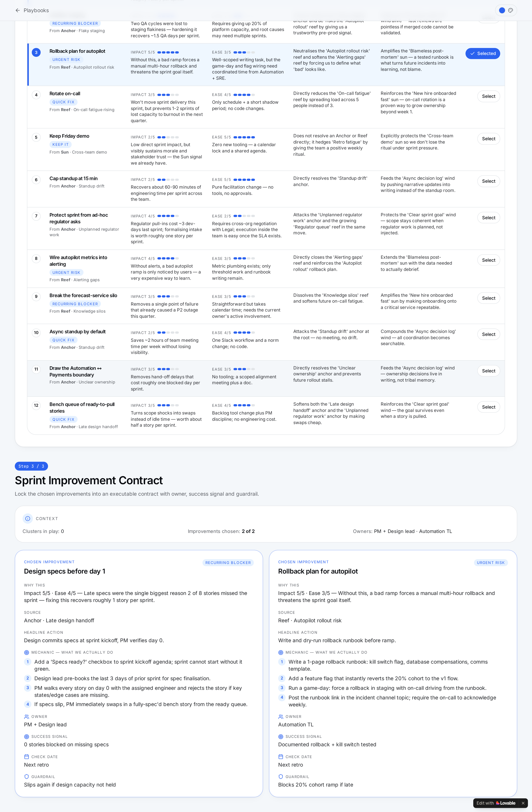Click the Step 3 / 3 badge
532x812 pixels.
tap(31, 466)
